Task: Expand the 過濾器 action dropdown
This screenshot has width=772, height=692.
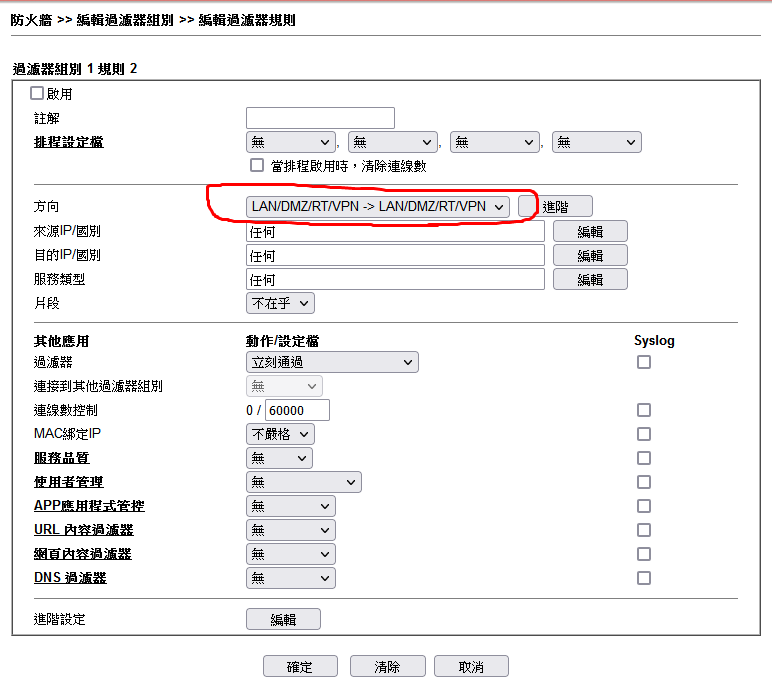Action: 332,362
